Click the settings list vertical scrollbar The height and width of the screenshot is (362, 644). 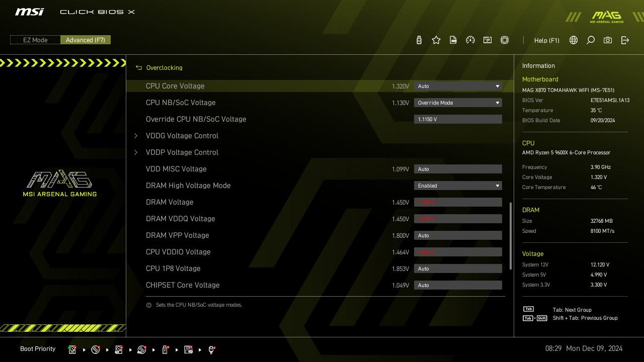tap(511, 236)
